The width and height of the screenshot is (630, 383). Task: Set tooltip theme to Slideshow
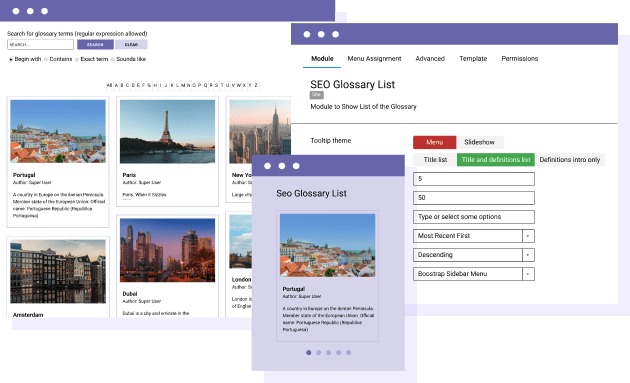coord(479,142)
